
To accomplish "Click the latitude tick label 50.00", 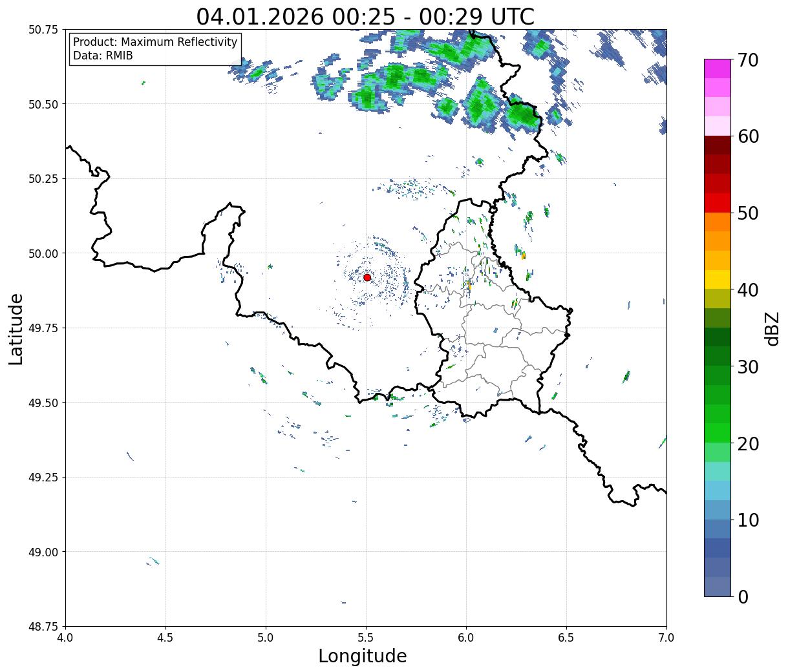I will point(43,253).
